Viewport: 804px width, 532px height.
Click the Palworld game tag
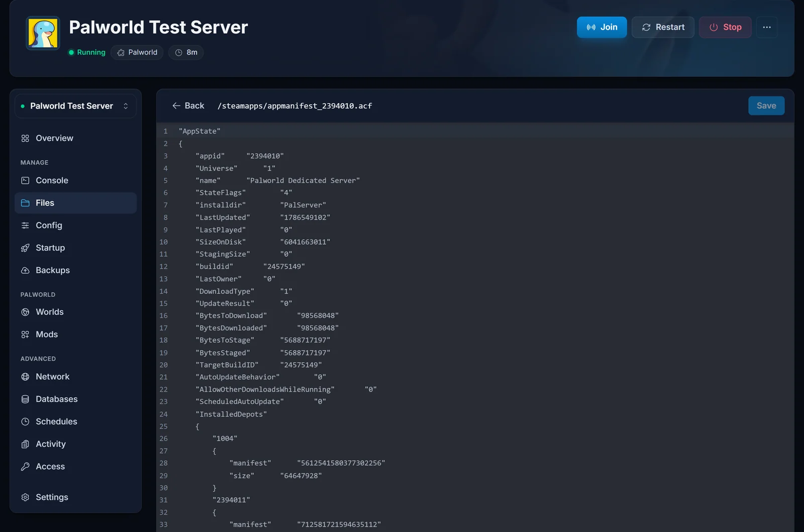point(137,52)
